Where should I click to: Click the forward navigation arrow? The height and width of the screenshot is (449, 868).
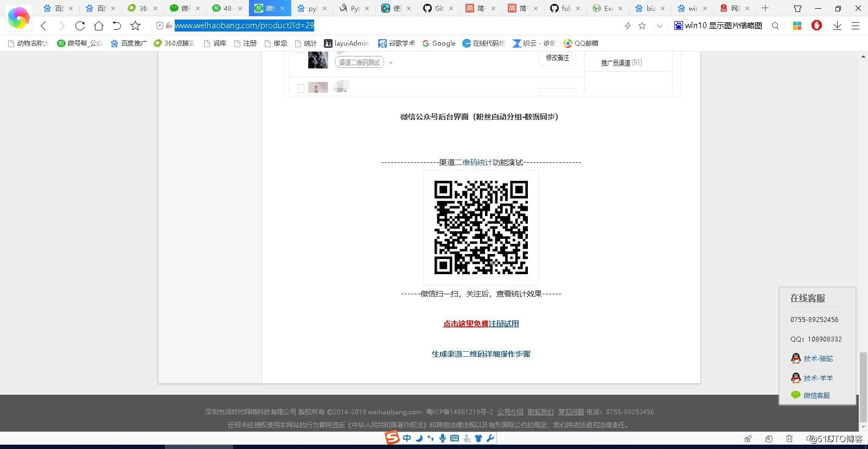point(62,26)
